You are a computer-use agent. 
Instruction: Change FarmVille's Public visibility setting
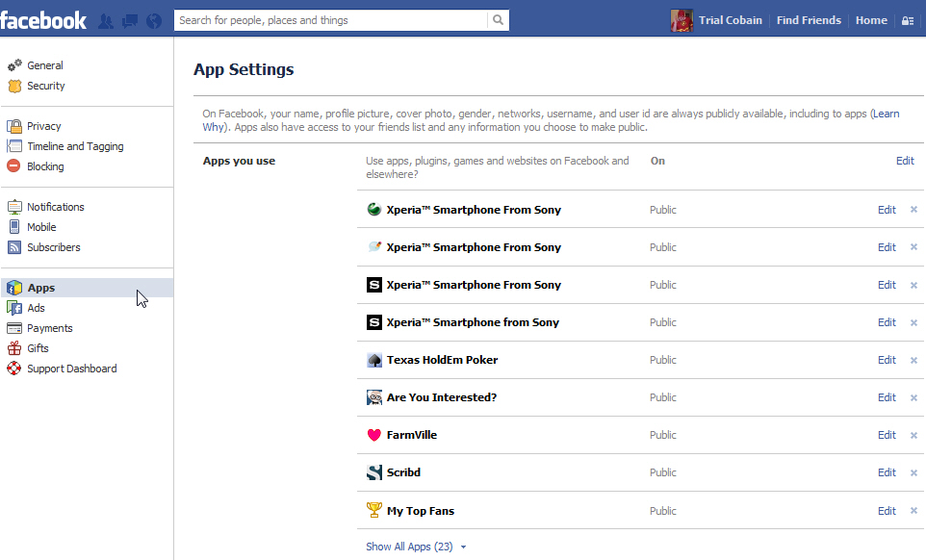coord(662,435)
